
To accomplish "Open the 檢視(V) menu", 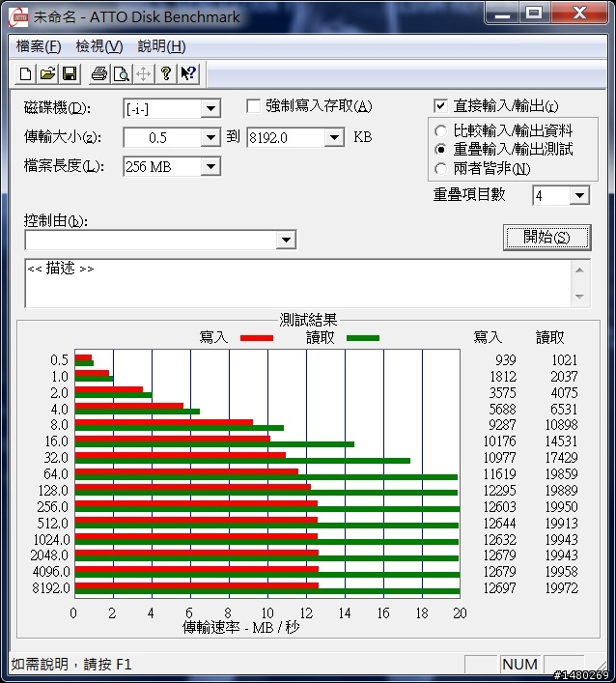I will click(99, 46).
